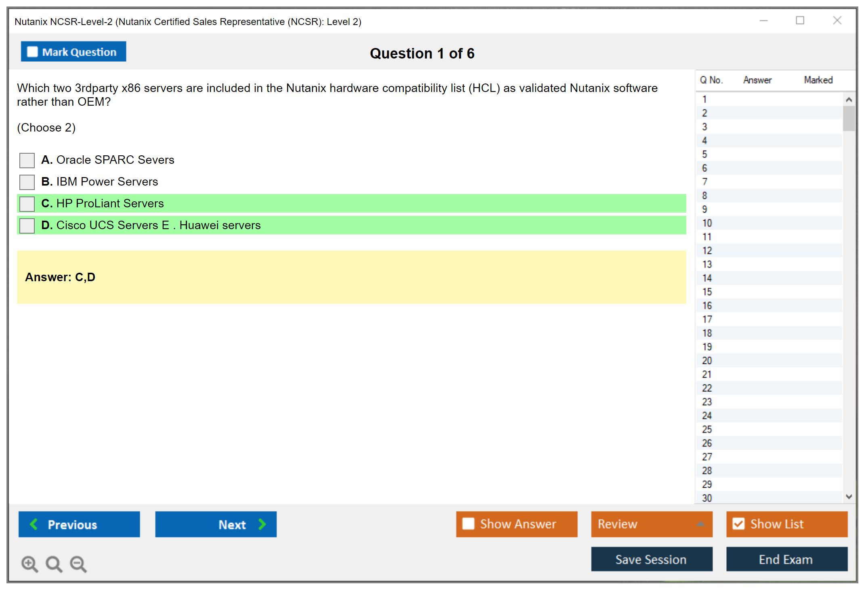Image resolution: width=868 pixels, height=593 pixels.
Task: Uncheck the Show List checkbox
Action: click(x=738, y=524)
